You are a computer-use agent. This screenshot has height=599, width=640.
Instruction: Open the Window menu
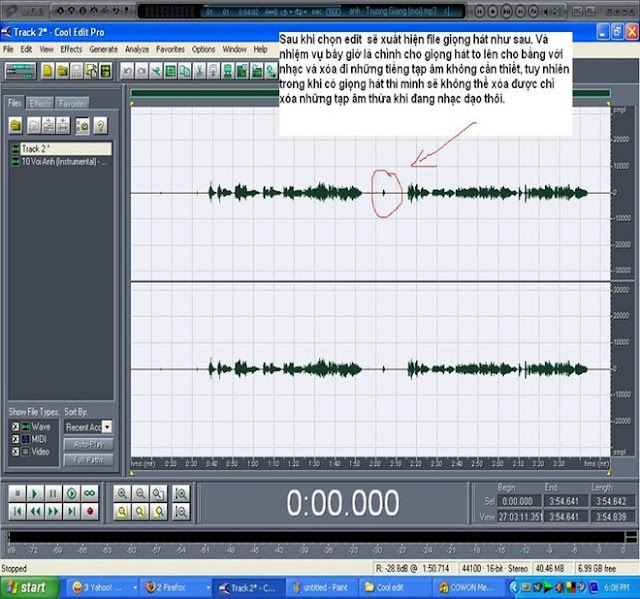coord(234,49)
